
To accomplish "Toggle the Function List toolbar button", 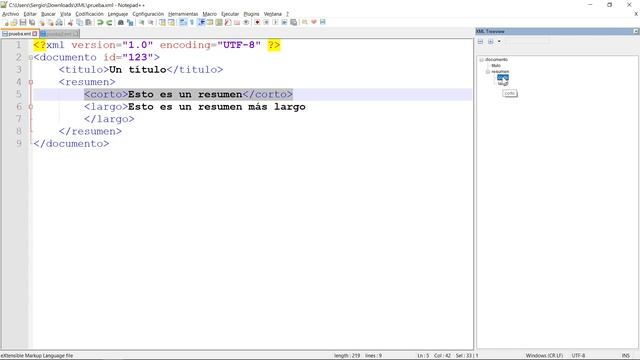I will [228, 22].
